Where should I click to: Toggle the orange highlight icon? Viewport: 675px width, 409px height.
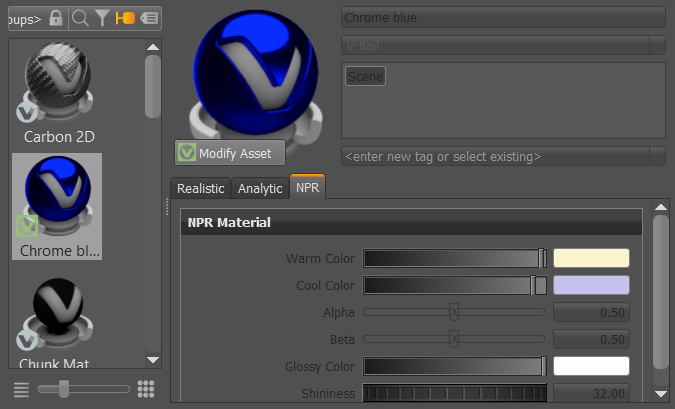click(125, 18)
